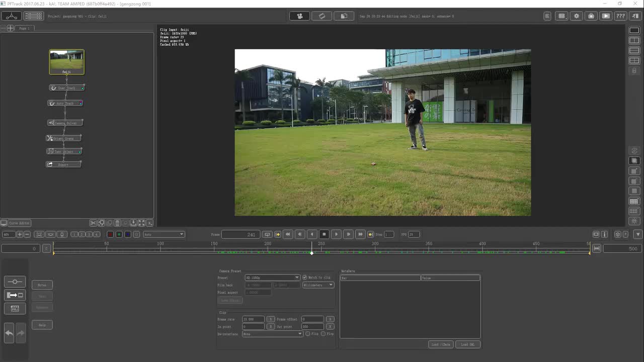Image resolution: width=644 pixels, height=362 pixels.
Task: Click the Load XML button
Action: pos(467,344)
